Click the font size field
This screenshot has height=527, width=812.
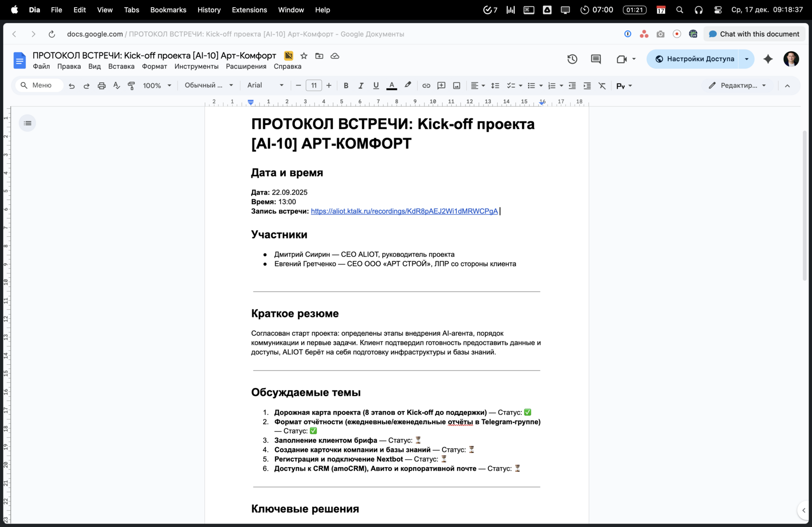coord(314,85)
